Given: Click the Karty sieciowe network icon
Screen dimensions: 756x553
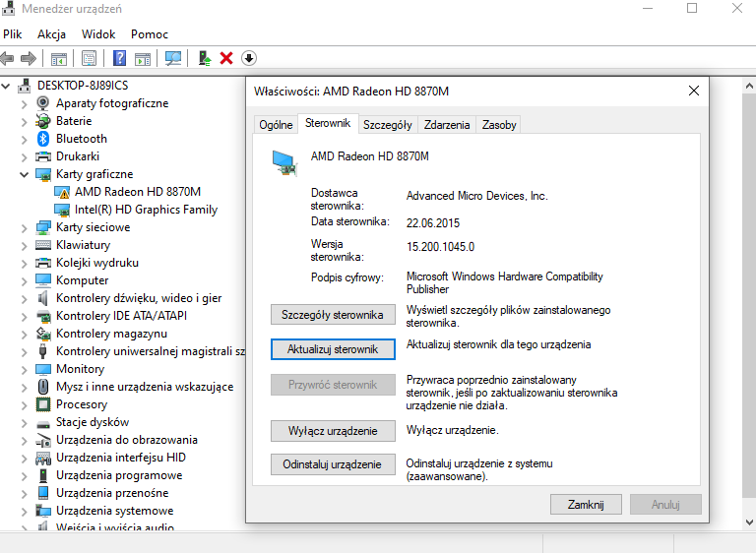Looking at the screenshot, I should [x=43, y=227].
